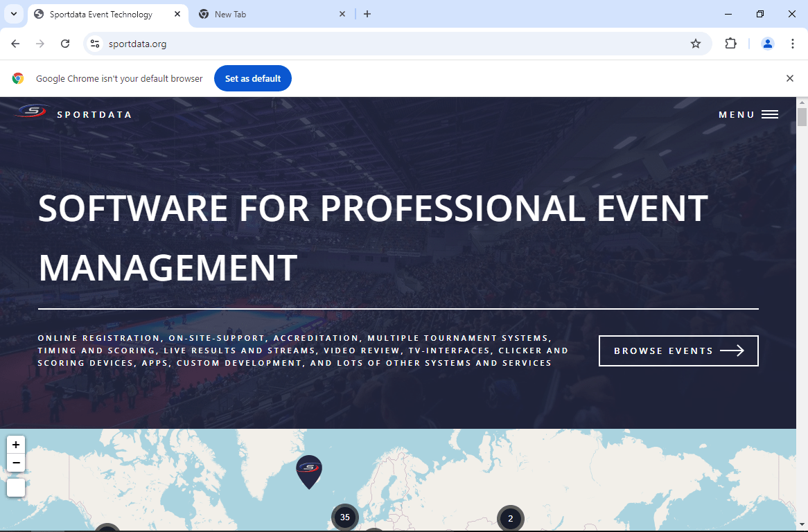Open the Chrome profile avatar
Viewport: 808px width, 532px height.
[x=768, y=44]
